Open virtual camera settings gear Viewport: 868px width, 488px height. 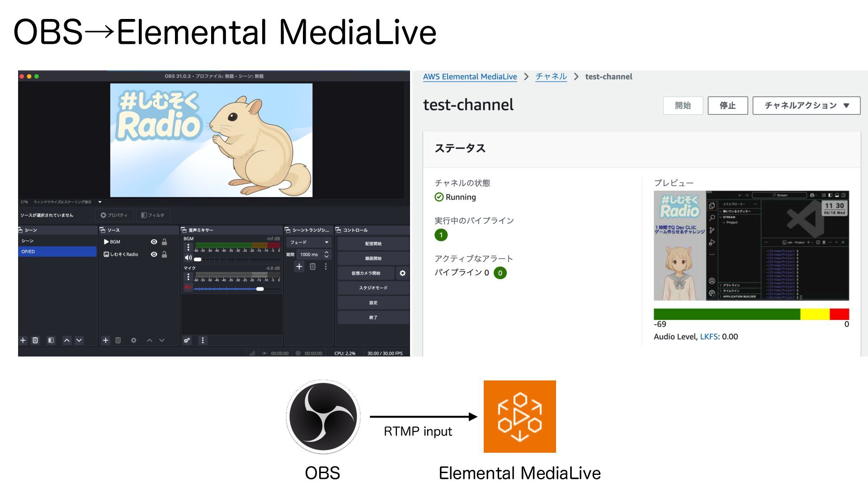(402, 273)
